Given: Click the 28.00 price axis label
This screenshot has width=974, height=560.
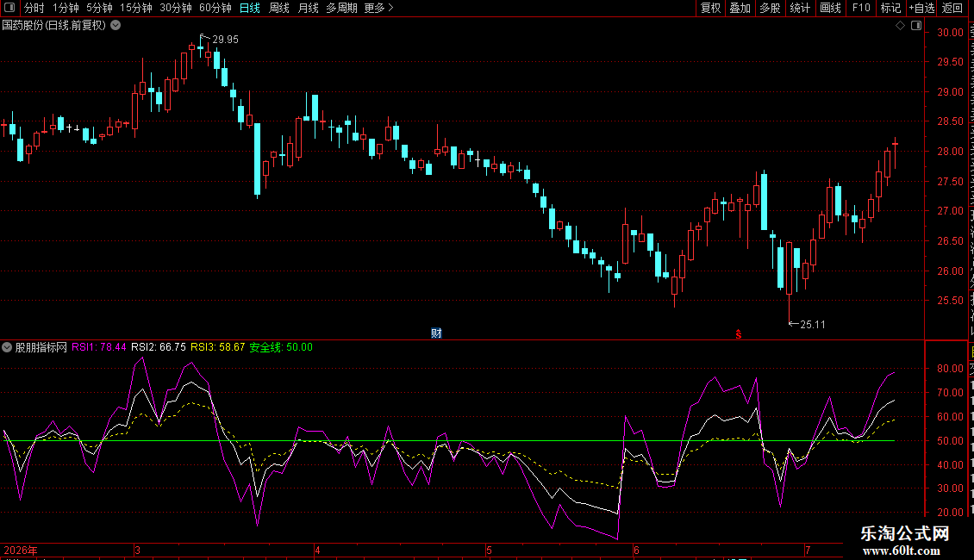Looking at the screenshot, I should tap(950, 151).
